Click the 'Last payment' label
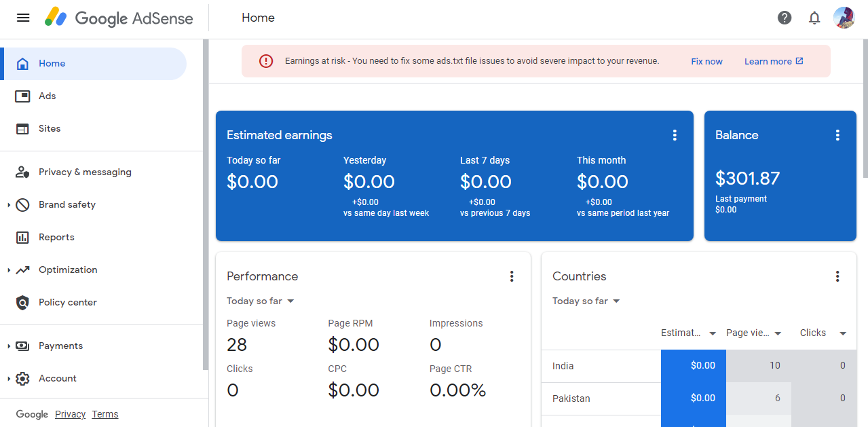Screen dimensions: 868x427 coord(741,199)
